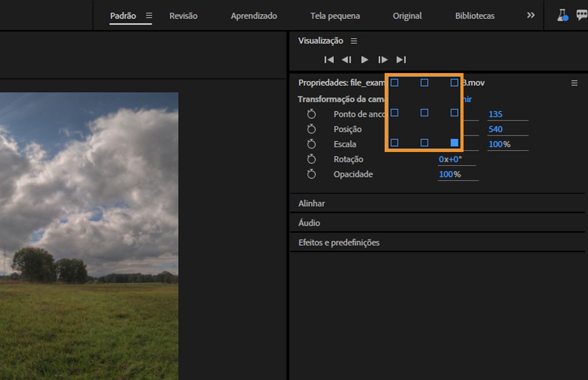Set the anchor point to the middle-right square
The width and height of the screenshot is (588, 380).
(x=454, y=113)
